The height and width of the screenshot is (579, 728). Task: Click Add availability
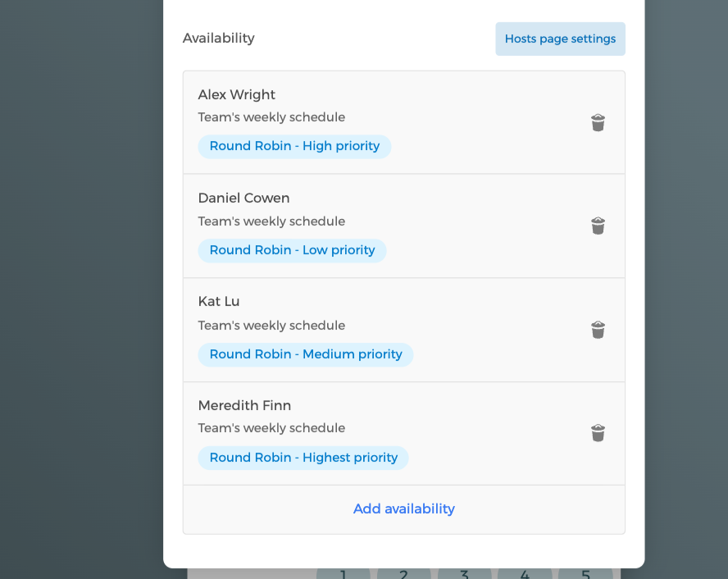(x=403, y=508)
